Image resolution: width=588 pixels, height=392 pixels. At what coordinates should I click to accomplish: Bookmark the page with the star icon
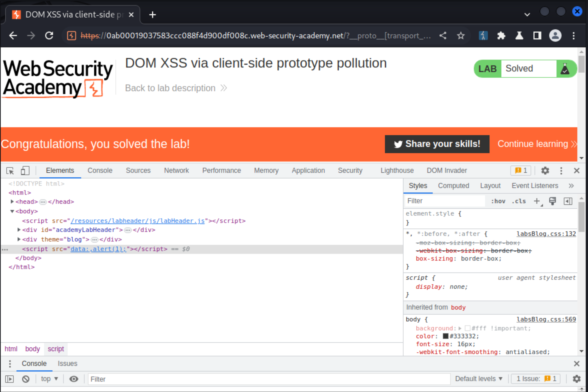tap(461, 36)
